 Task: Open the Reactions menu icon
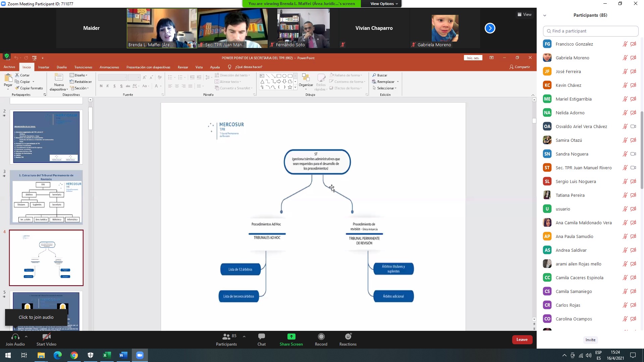pos(348,337)
